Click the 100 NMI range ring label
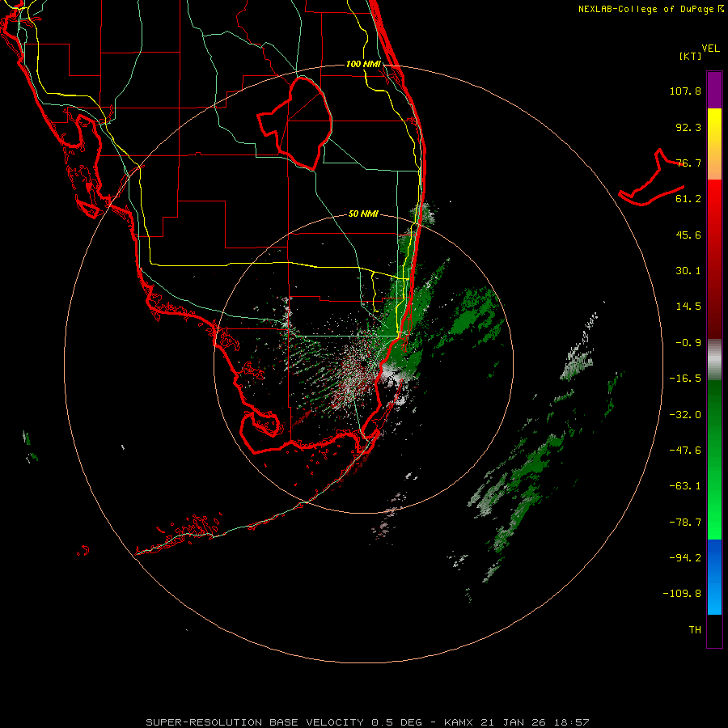The image size is (728, 728). coord(363,64)
